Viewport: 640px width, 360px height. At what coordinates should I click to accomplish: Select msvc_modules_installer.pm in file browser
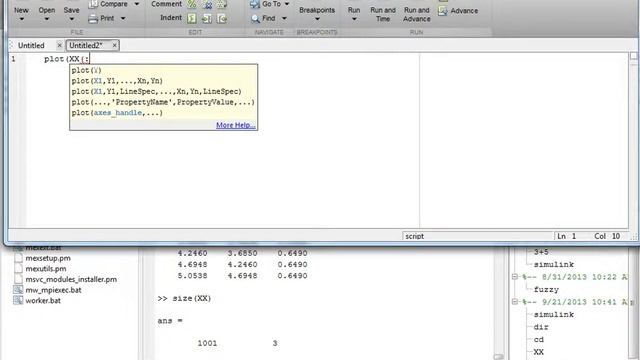[71, 279]
